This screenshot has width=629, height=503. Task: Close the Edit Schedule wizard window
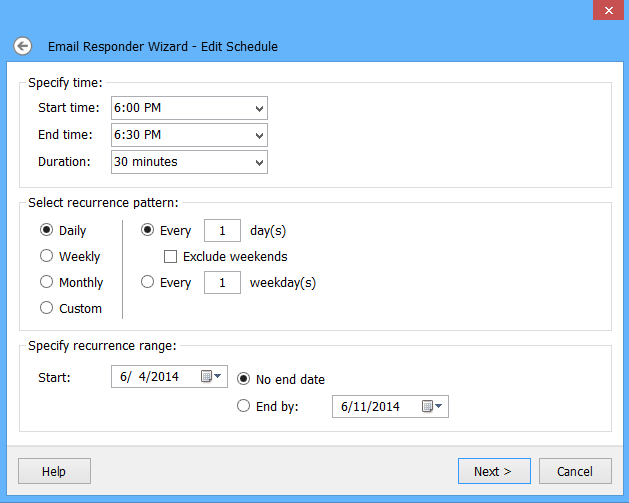click(604, 10)
